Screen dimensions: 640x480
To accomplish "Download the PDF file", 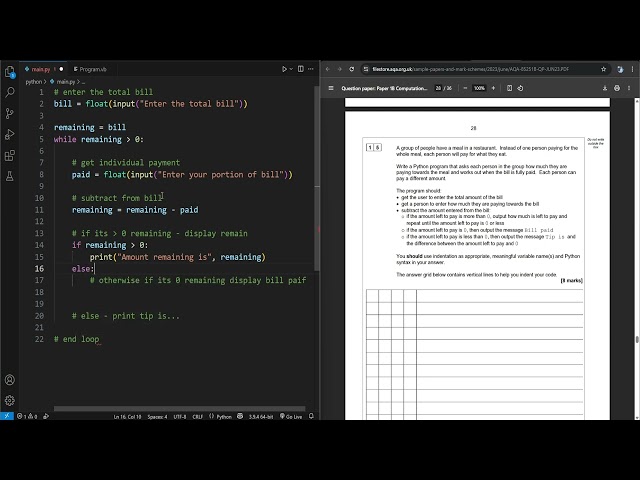I will (x=605, y=88).
